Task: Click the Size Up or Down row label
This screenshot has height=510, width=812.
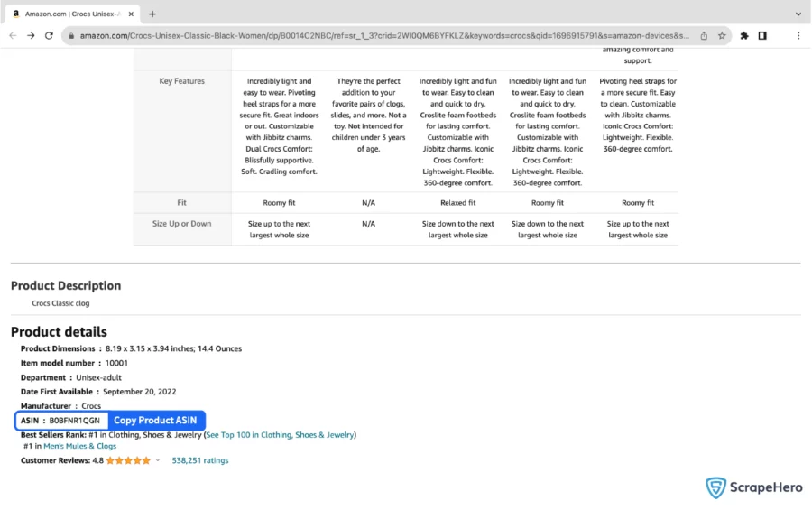Action: coord(181,223)
